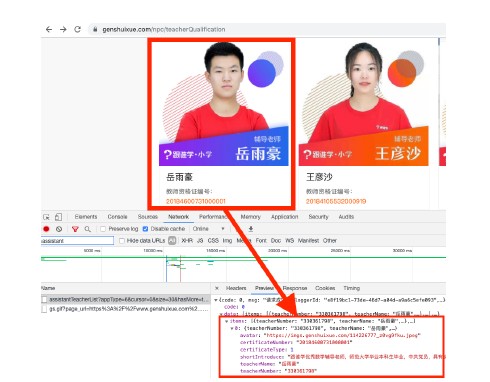Viewport: 490px width, 382px height.
Task: Filter requests by JS
Action: (200, 240)
